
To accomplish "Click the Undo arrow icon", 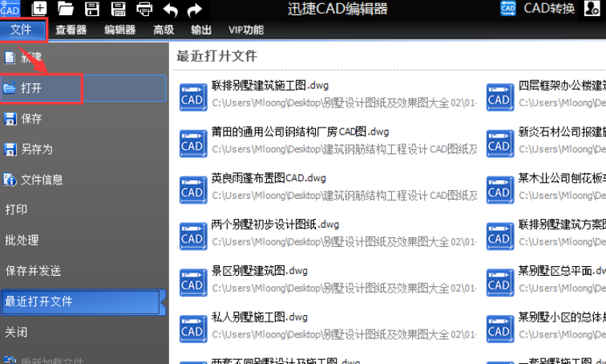I will [x=171, y=10].
